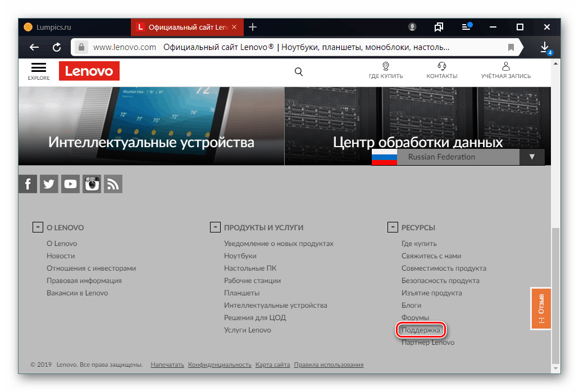This screenshot has width=579, height=392.
Task: Click the Russian Federation country selector field
Action: [x=458, y=157]
